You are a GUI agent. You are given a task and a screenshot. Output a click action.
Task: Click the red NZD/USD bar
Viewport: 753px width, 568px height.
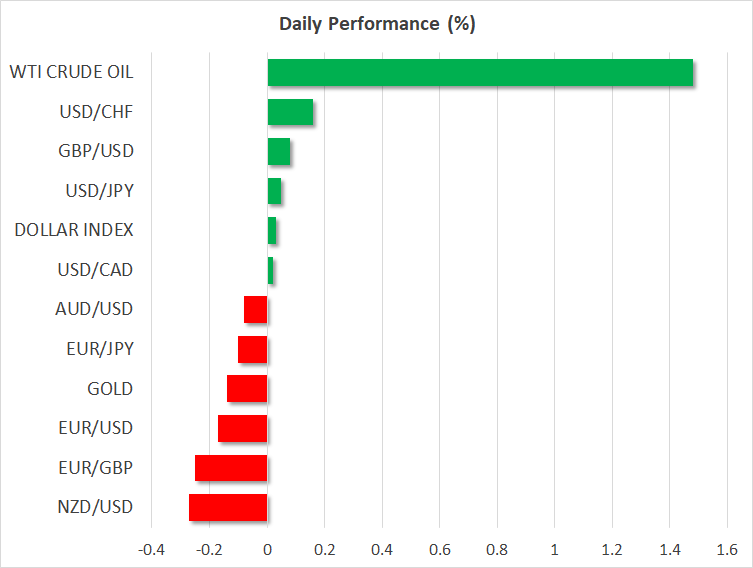click(228, 507)
